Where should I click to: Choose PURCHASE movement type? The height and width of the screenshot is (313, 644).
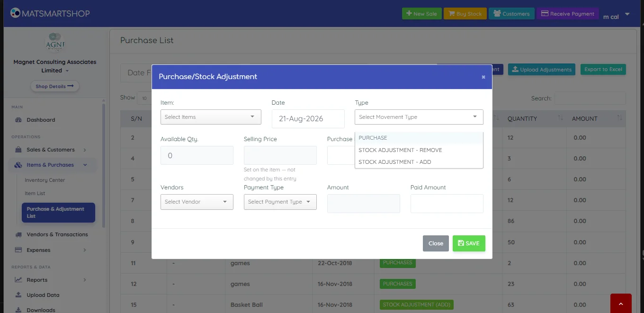(419, 138)
